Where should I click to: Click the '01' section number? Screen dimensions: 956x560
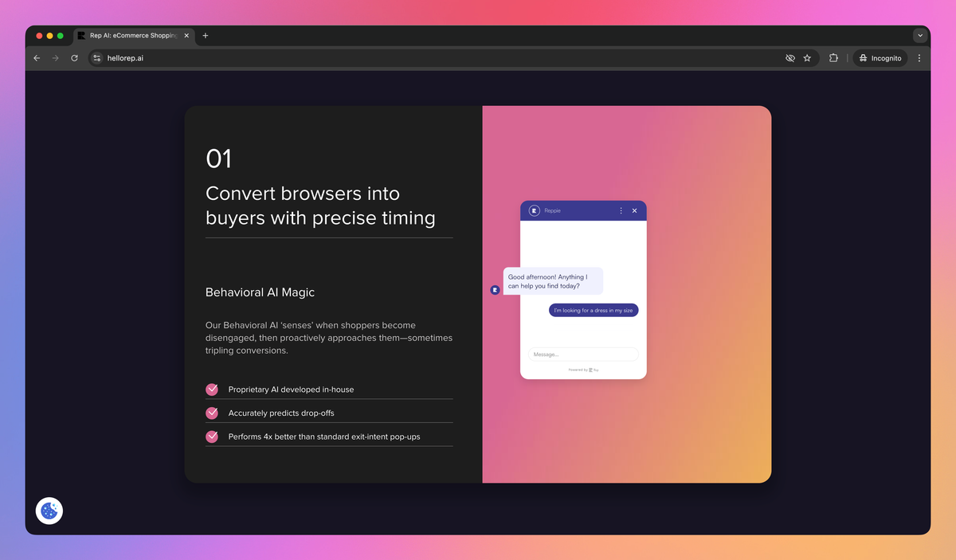(218, 159)
